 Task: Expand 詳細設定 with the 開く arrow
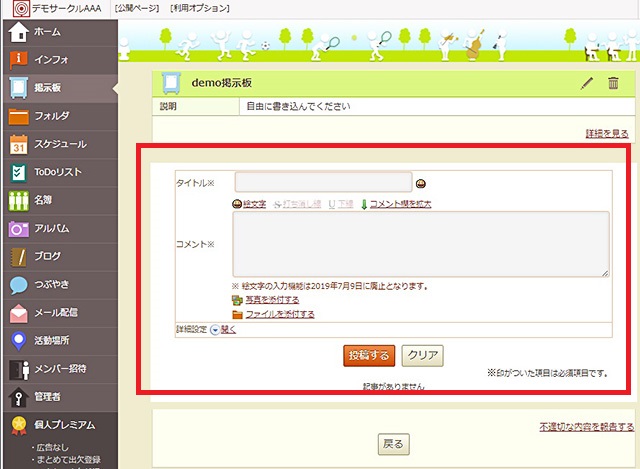click(x=222, y=329)
